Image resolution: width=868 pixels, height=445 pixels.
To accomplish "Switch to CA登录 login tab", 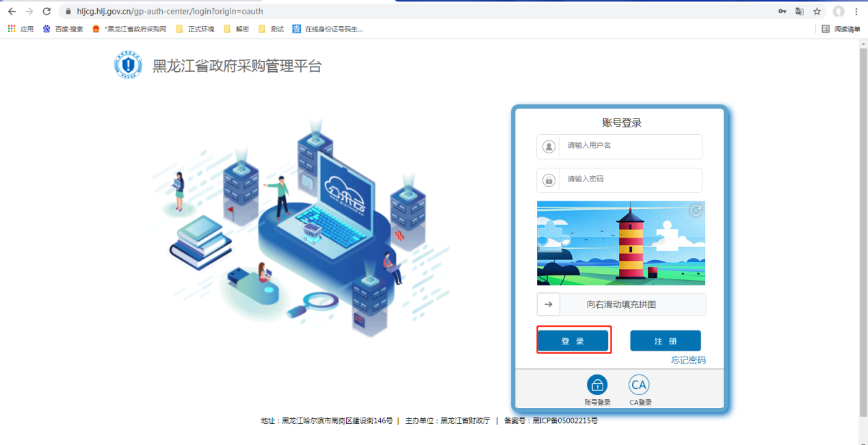I will tap(640, 390).
